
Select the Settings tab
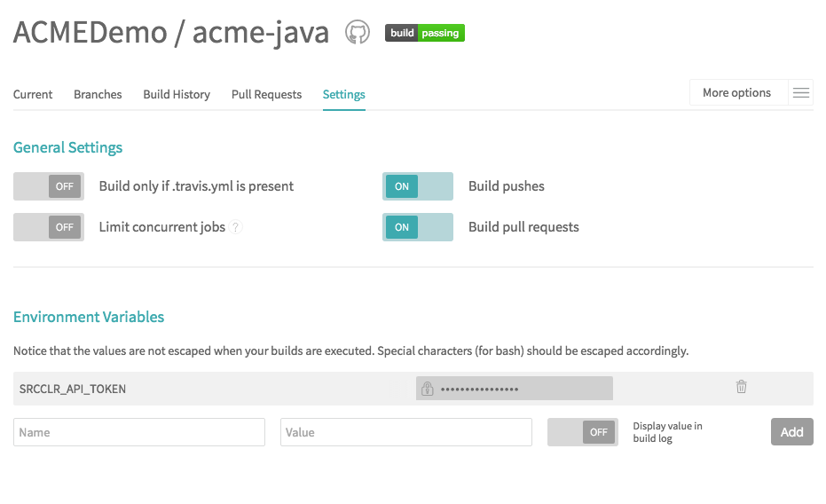click(344, 94)
